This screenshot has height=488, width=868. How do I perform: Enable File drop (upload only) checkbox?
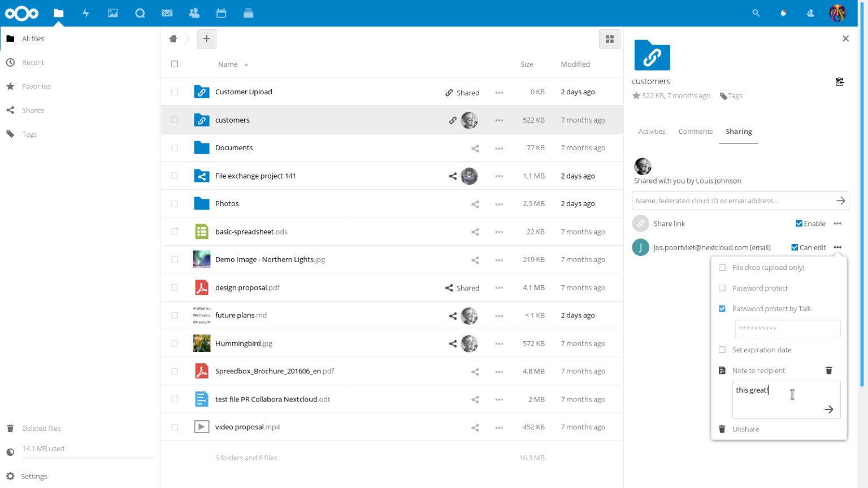722,268
